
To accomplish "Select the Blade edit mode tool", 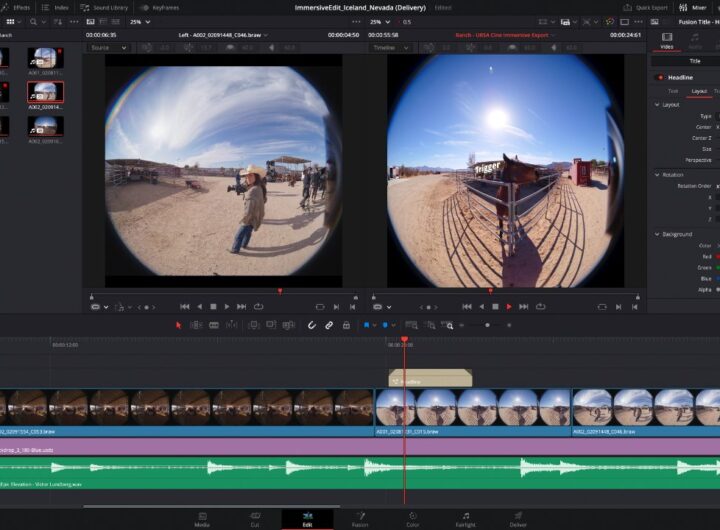I will pyautogui.click(x=231, y=325).
